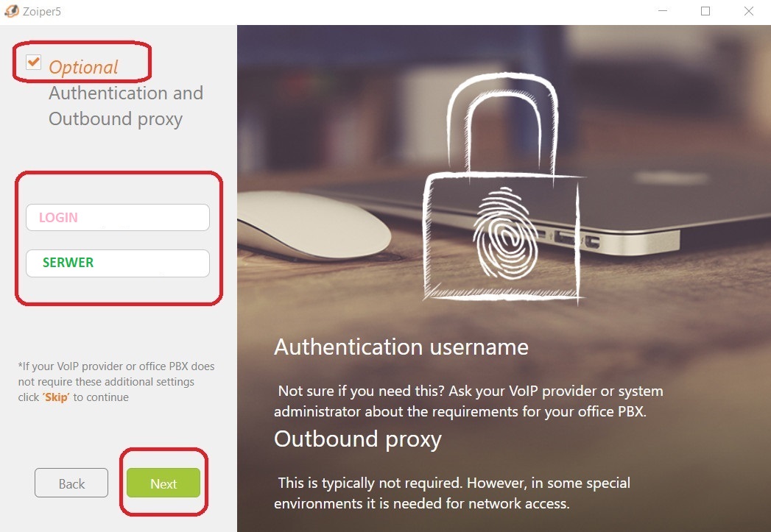Image resolution: width=771 pixels, height=532 pixels.
Task: Click the orange 'Skip' word in the note
Action: tap(56, 397)
